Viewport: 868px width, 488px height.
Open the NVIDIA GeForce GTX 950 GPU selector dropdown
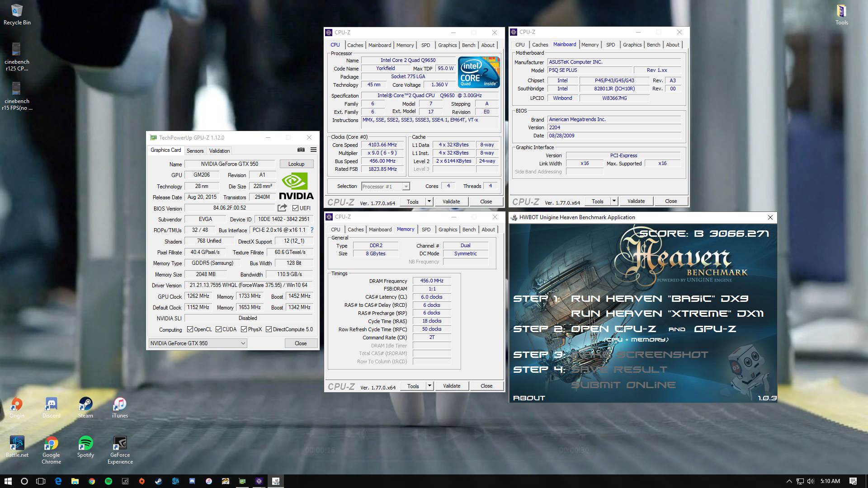click(x=198, y=343)
